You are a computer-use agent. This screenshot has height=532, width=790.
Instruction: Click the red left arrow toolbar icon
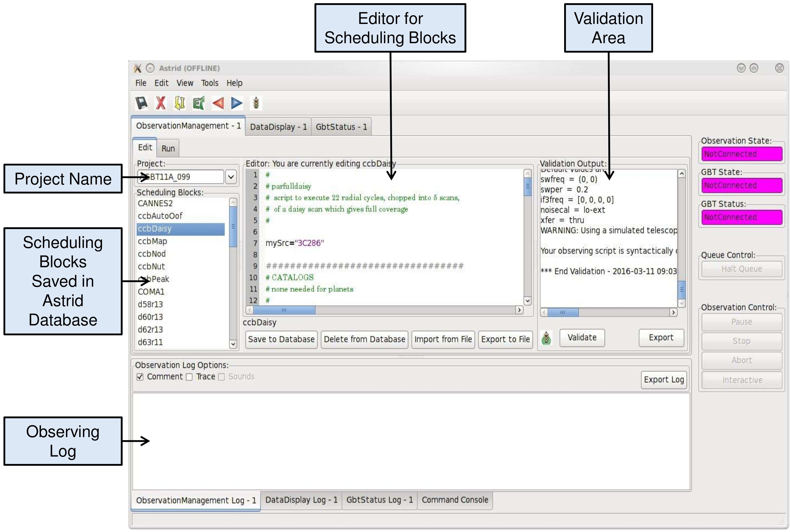tap(218, 103)
